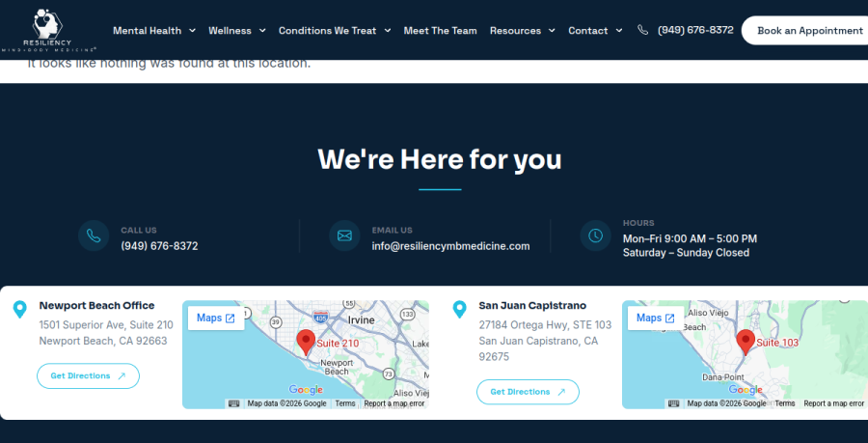
Task: Click the red Suite 103 map marker
Action: click(746, 343)
